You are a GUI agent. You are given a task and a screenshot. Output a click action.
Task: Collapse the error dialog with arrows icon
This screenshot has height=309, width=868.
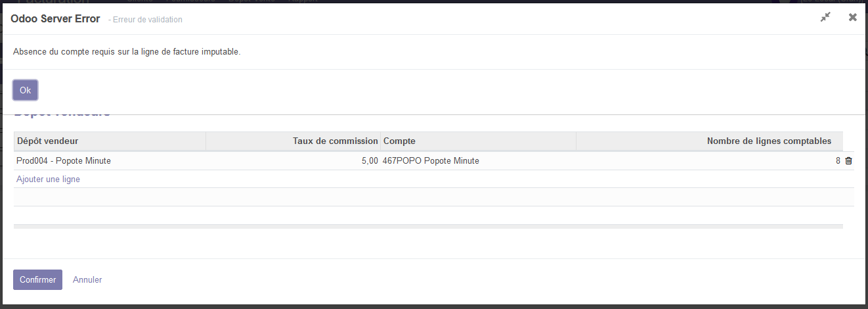tap(825, 18)
